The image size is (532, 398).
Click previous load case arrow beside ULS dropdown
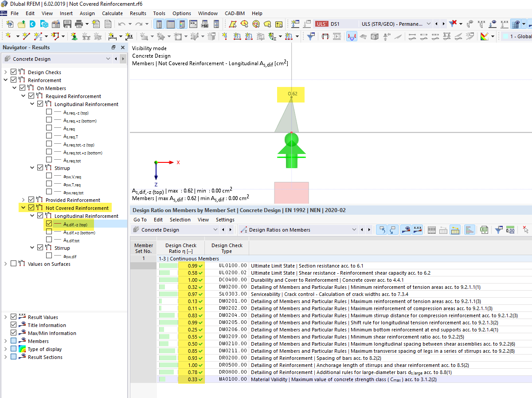click(x=437, y=24)
